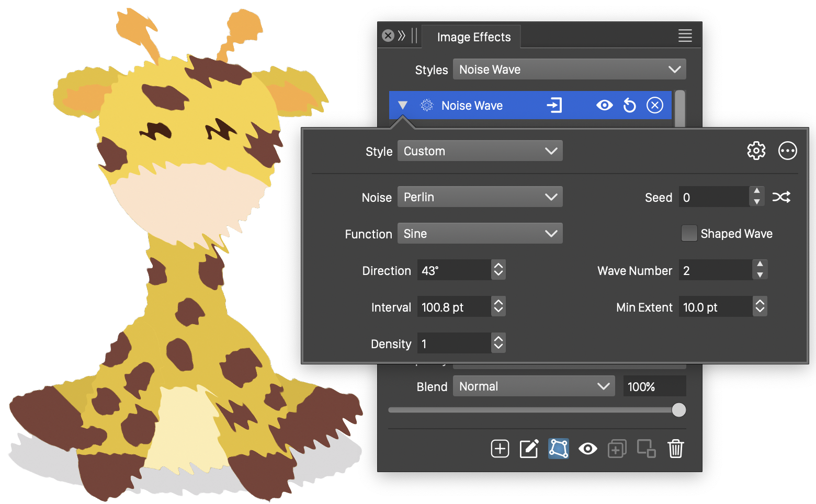Viewport: 816px width, 504px height.
Task: Open the Function dropdown showing Sine
Action: 480,234
